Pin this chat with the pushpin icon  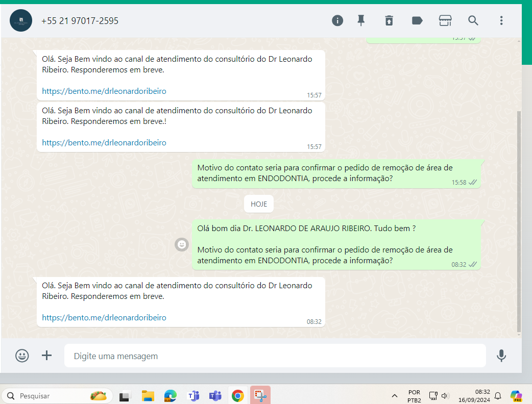[361, 21]
